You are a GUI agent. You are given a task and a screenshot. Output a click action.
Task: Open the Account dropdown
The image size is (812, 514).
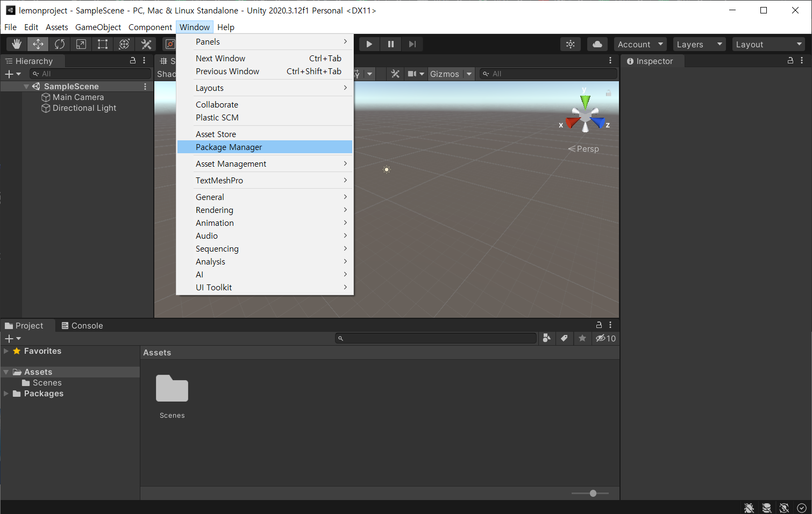[640, 44]
